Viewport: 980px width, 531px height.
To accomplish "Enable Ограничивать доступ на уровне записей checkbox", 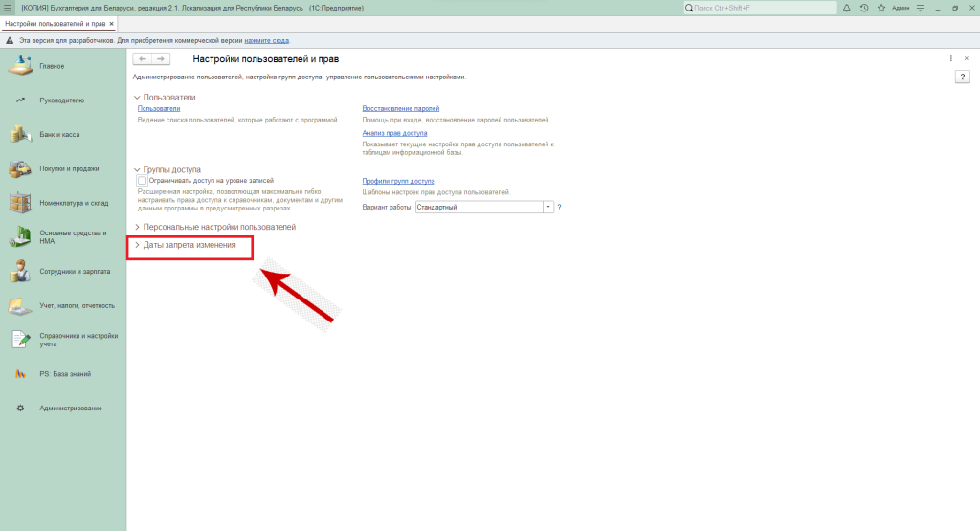I will click(143, 180).
